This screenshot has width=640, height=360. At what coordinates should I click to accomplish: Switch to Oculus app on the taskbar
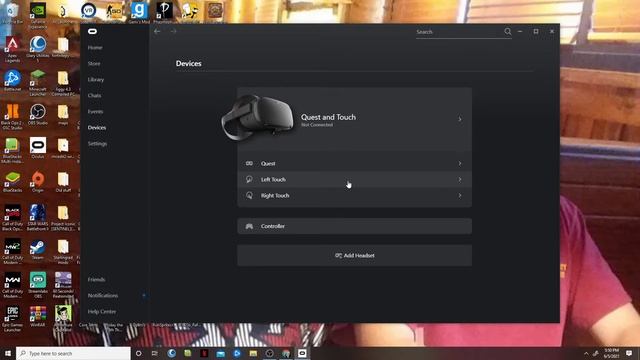[x=302, y=353]
